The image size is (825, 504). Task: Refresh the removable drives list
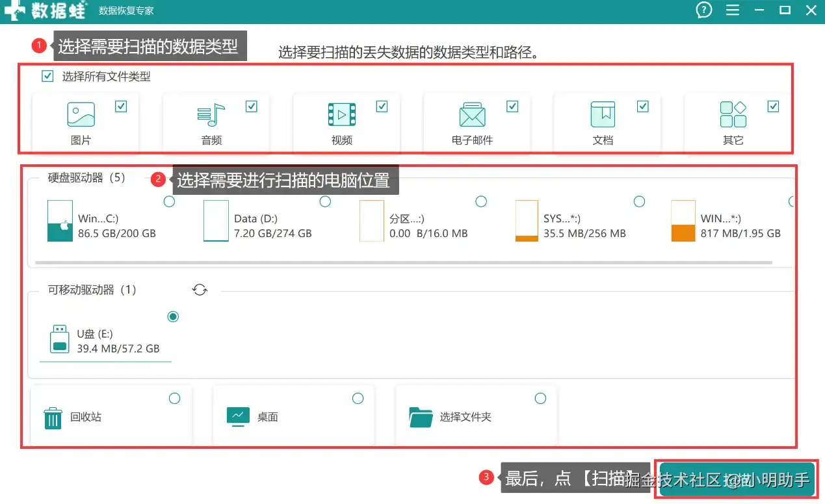point(200,290)
